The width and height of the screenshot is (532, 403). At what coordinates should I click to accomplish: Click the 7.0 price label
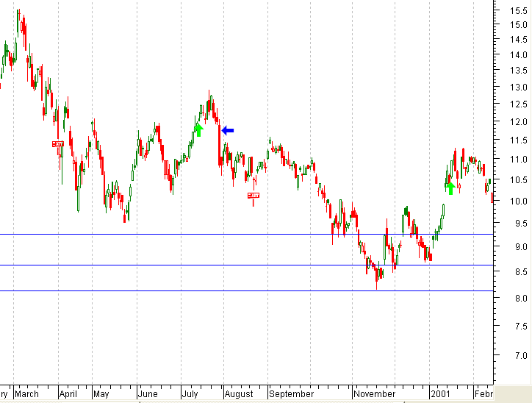[521, 356]
